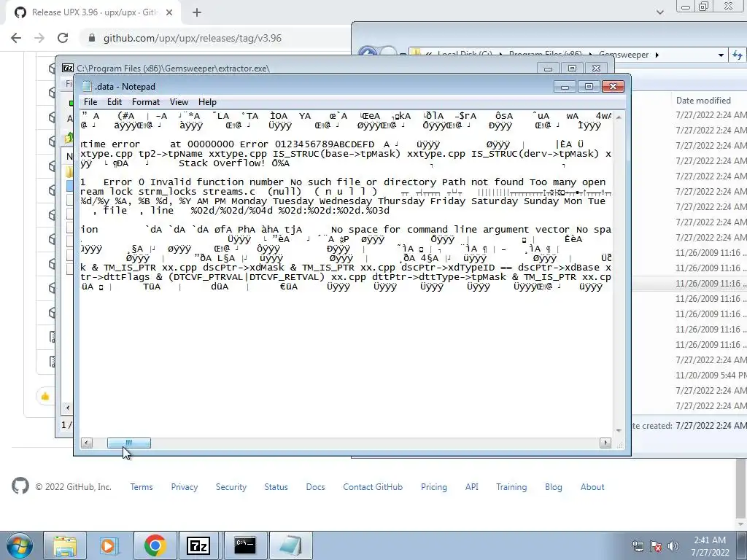Click the thumbs up reaction emoji
This screenshot has height=560, width=747.
[x=45, y=396]
